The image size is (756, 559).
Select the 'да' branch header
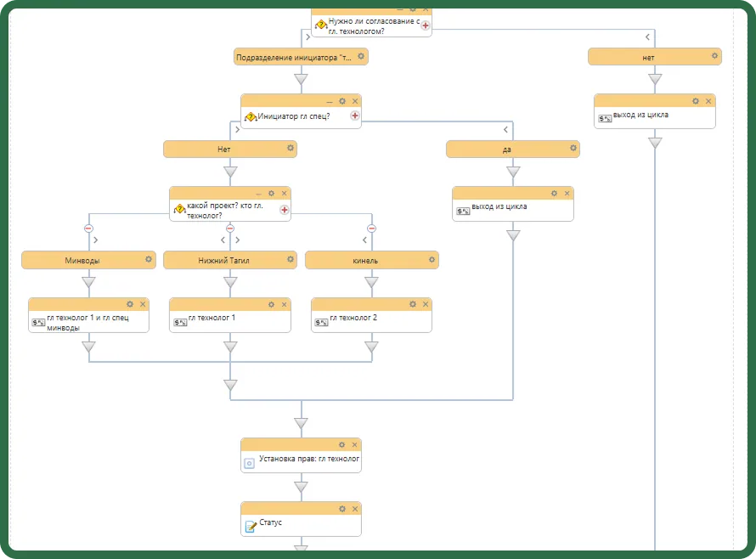(x=513, y=149)
